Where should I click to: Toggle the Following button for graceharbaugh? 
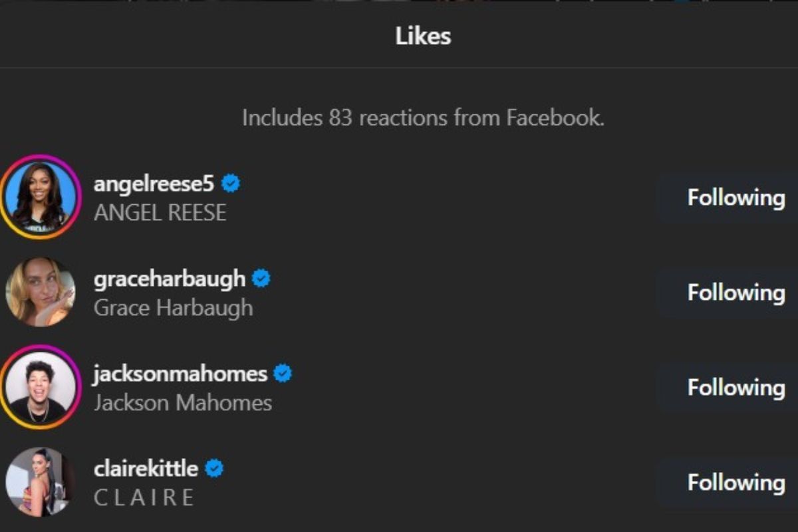pyautogui.click(x=735, y=293)
